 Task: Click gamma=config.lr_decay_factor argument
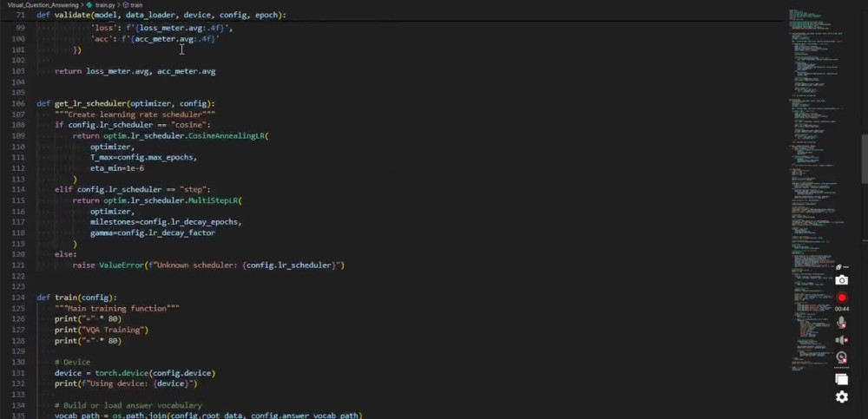pos(153,233)
